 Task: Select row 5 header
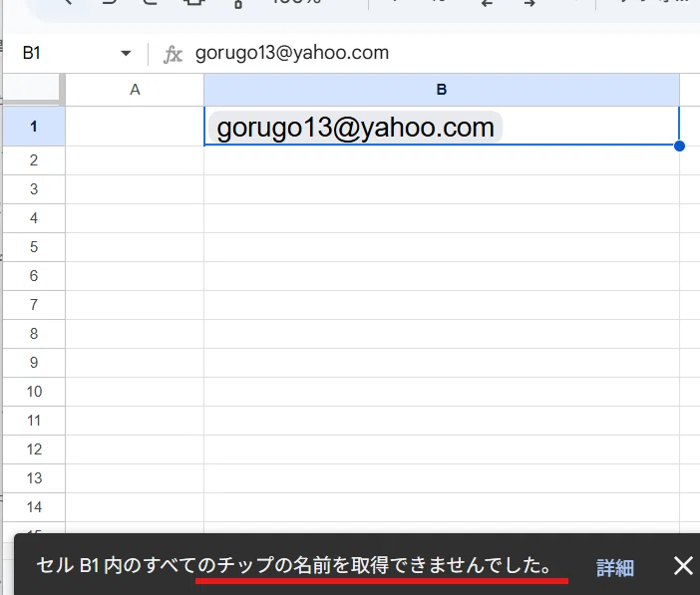click(34, 247)
